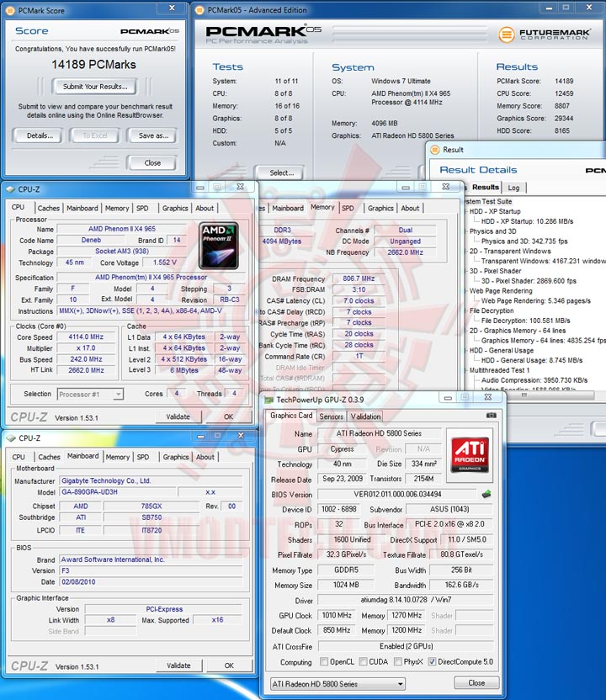Open About tab in lower CPU-Z window

(x=205, y=457)
